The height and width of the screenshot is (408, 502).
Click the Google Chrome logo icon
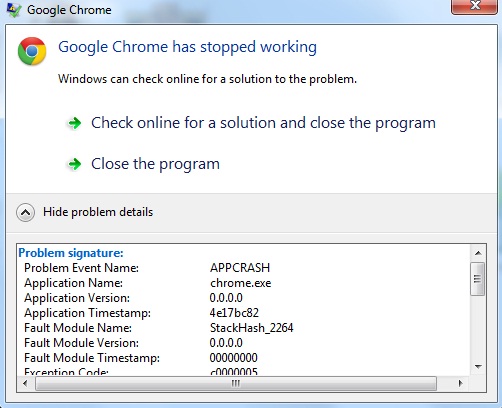coord(32,51)
